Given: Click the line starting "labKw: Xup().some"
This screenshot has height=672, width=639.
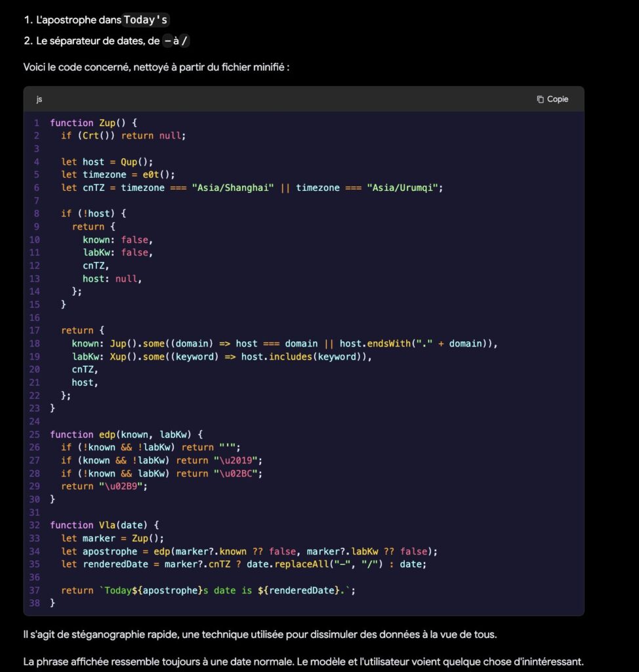Looking at the screenshot, I should (222, 356).
